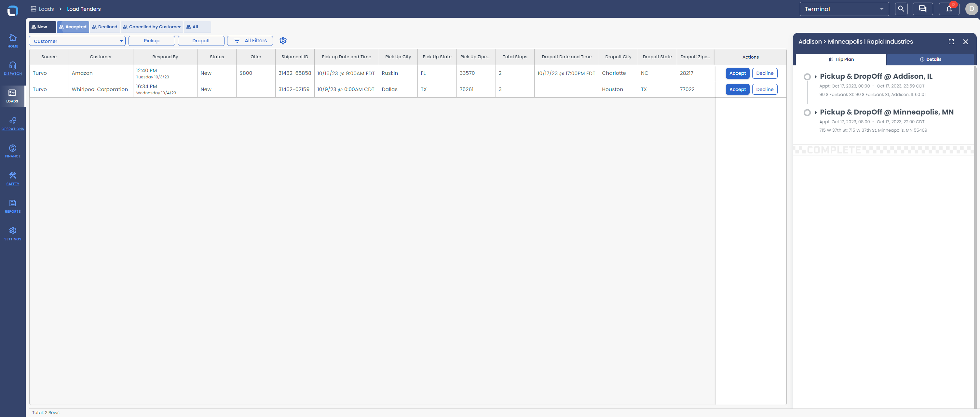This screenshot has width=980, height=417.
Task: Expand trip panel to fullscreen
Action: pos(951,42)
